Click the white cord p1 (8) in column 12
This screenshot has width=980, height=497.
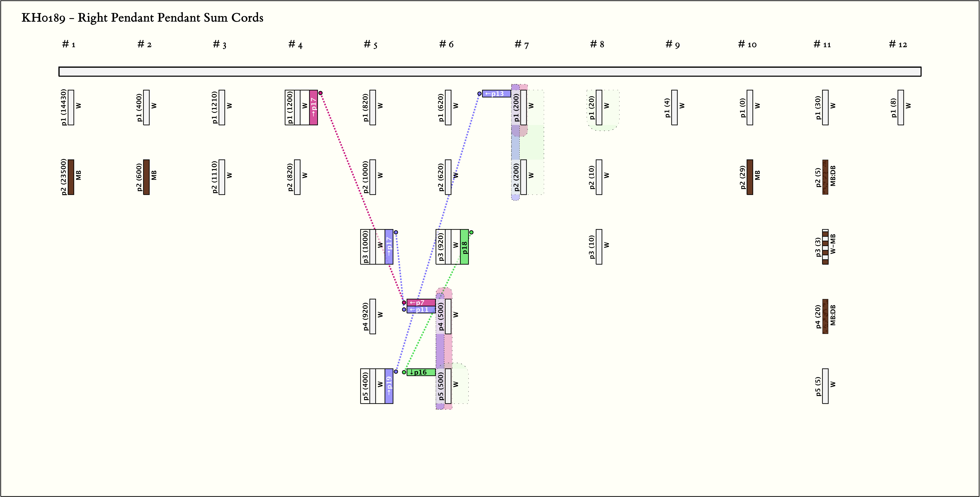pos(900,107)
